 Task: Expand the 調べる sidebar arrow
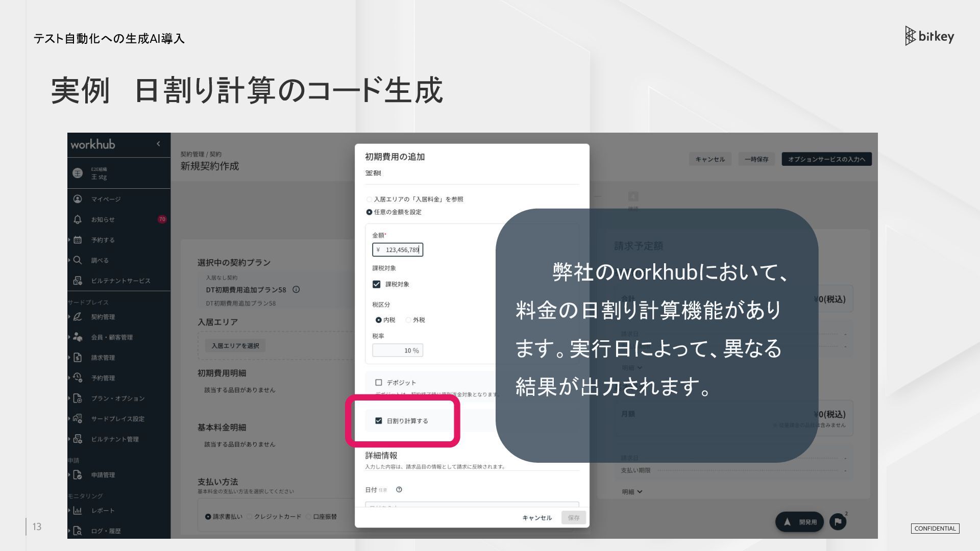point(69,260)
